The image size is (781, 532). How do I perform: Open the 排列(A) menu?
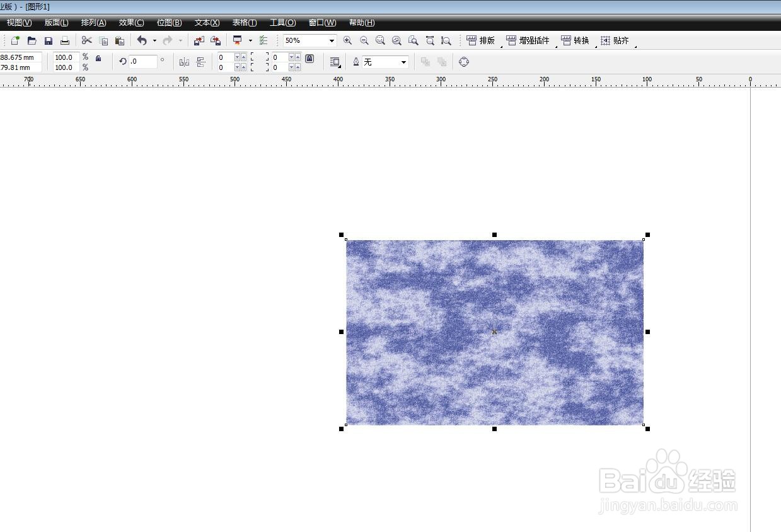[x=93, y=23]
